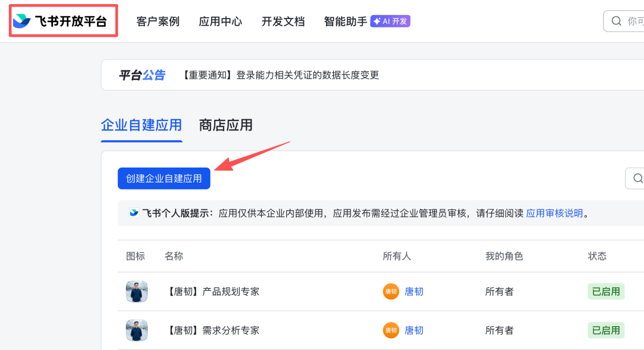The width and height of the screenshot is (644, 350).
Task: Open the 应用审核说明 link
Action: [x=555, y=213]
